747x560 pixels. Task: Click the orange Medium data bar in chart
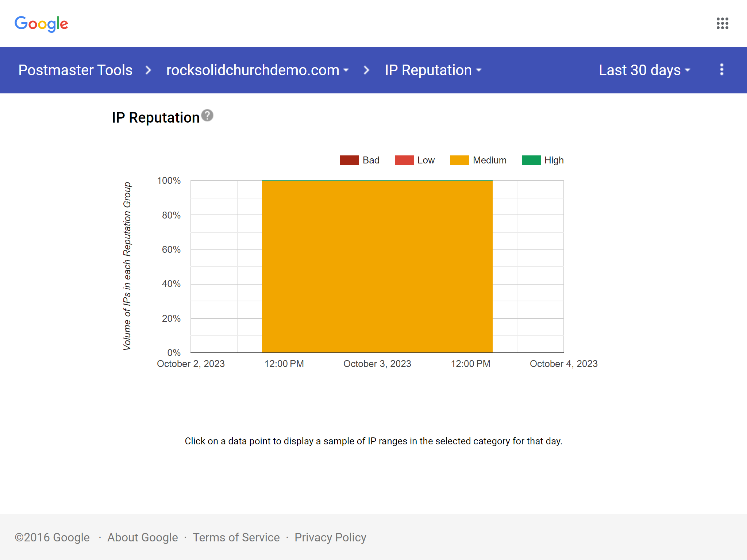click(x=377, y=266)
